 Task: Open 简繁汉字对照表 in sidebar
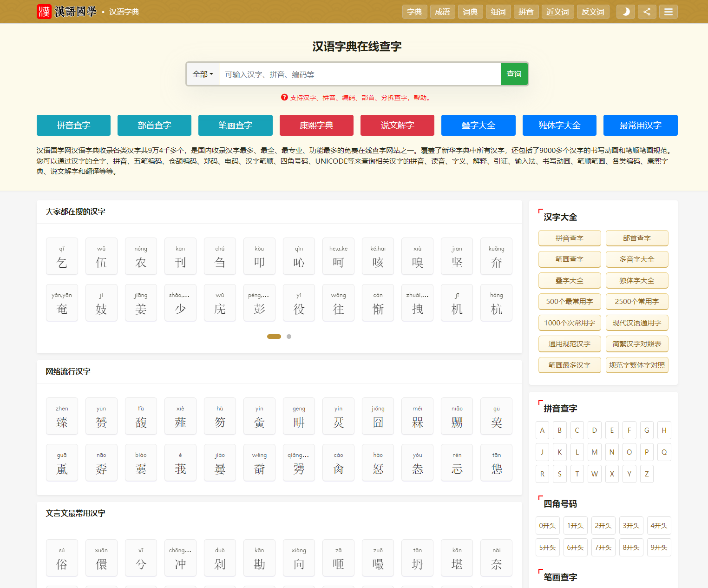point(636,344)
